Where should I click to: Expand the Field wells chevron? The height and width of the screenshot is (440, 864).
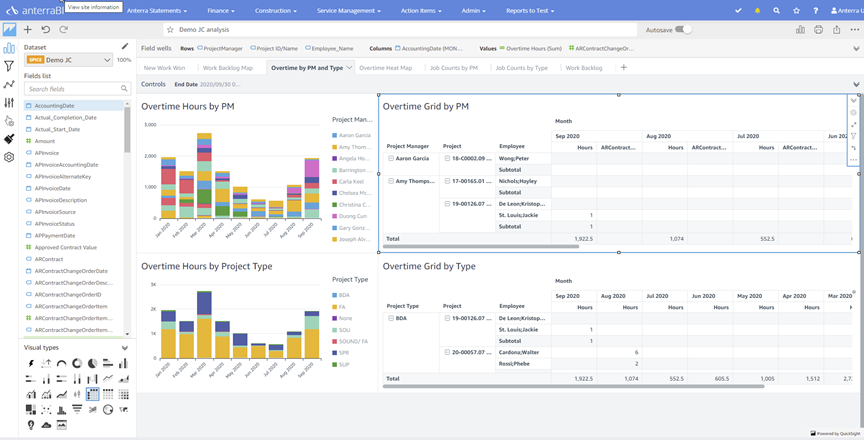click(x=856, y=48)
